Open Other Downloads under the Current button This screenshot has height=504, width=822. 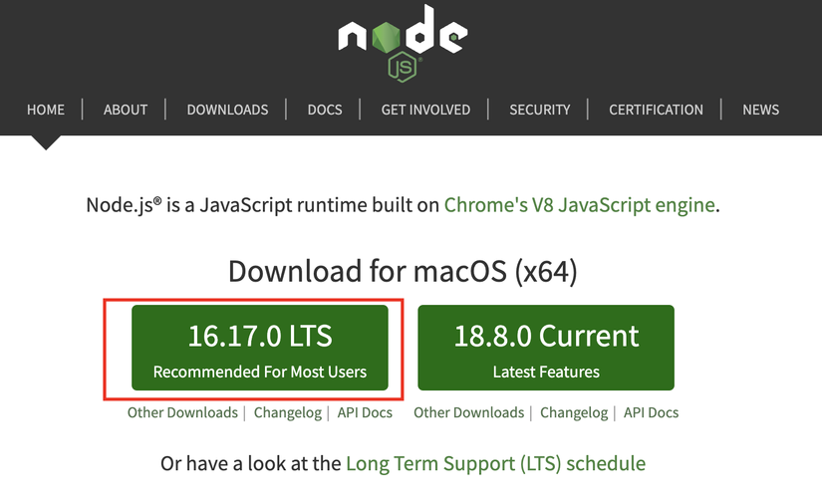coord(468,412)
